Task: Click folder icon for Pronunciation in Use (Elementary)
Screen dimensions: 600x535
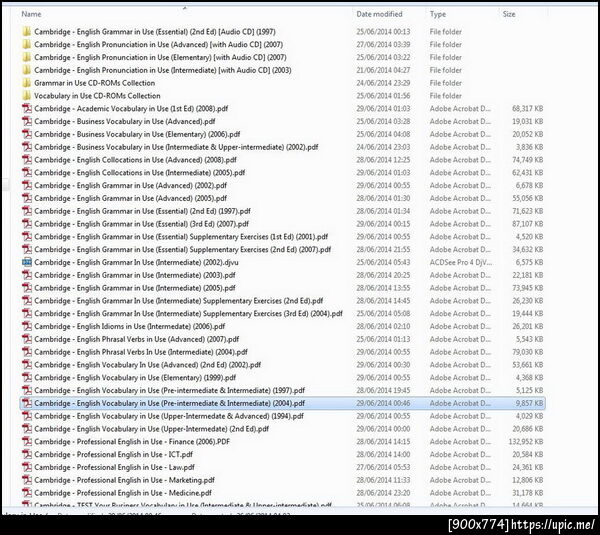Action: click(x=26, y=57)
